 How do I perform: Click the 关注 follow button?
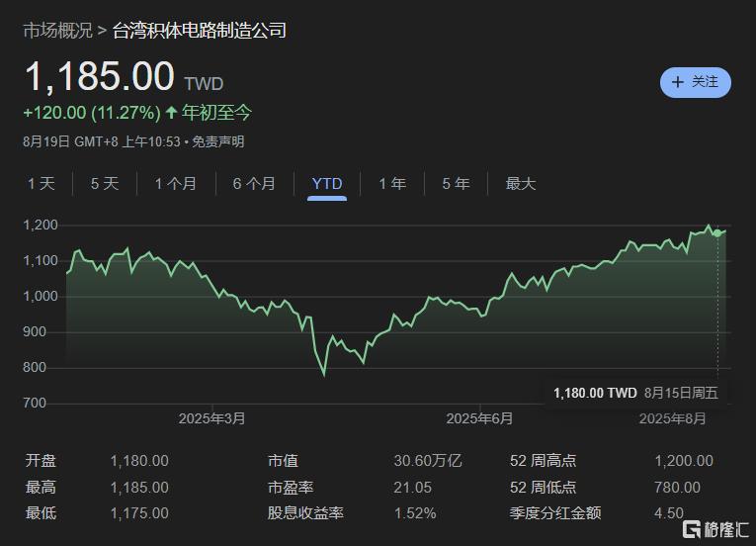point(696,82)
